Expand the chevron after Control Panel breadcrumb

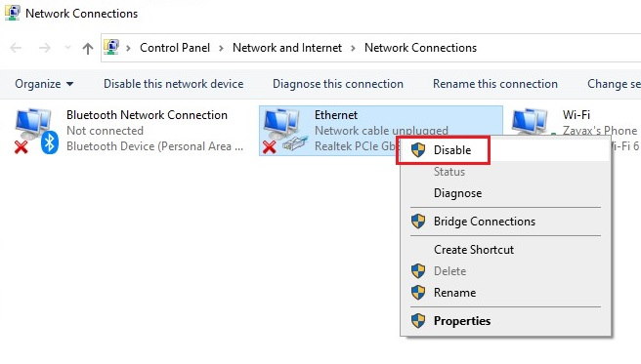coord(221,48)
